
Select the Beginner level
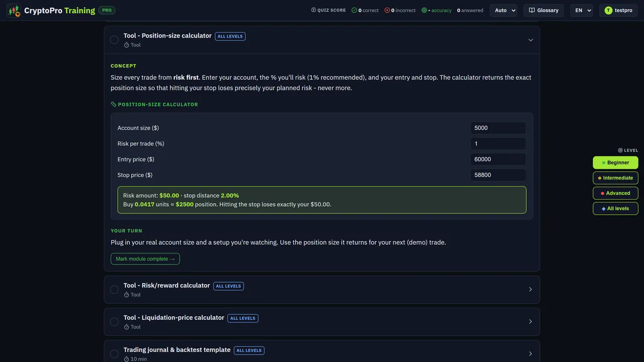click(615, 162)
